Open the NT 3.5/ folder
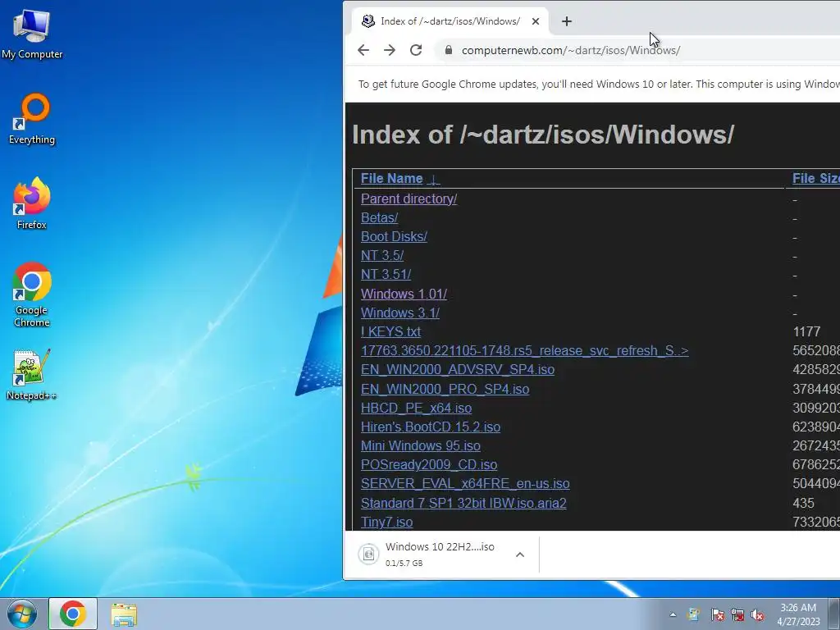840x630 pixels. click(382, 256)
